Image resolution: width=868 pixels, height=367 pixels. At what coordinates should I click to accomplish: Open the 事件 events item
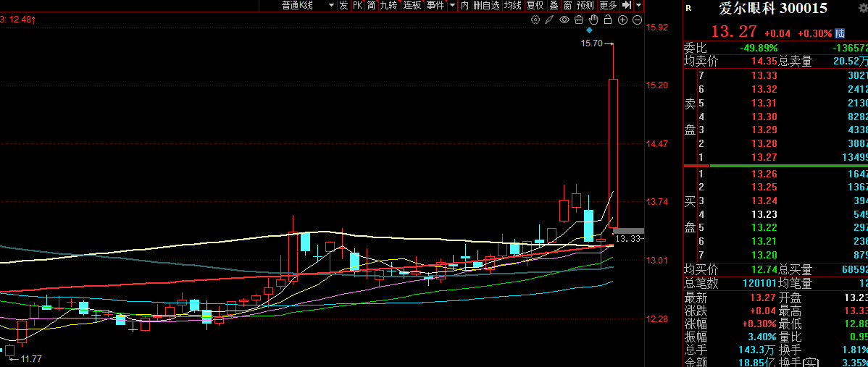[x=435, y=6]
